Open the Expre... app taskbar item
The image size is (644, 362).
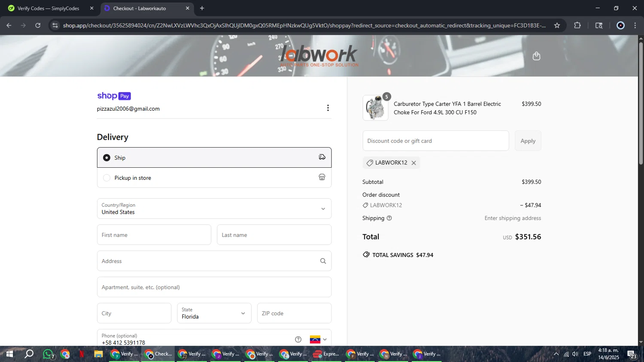pyautogui.click(x=326, y=354)
